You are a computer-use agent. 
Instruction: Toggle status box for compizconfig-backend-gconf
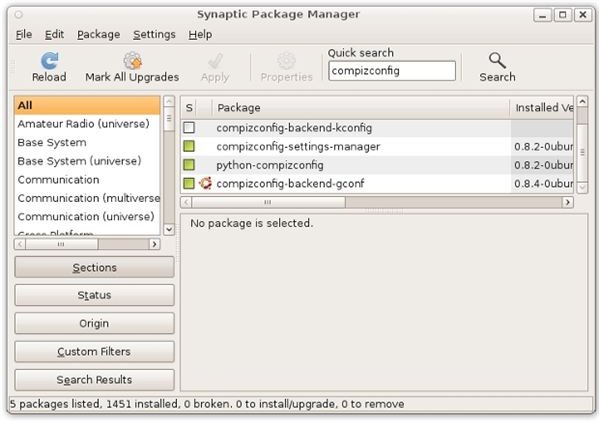tap(189, 183)
